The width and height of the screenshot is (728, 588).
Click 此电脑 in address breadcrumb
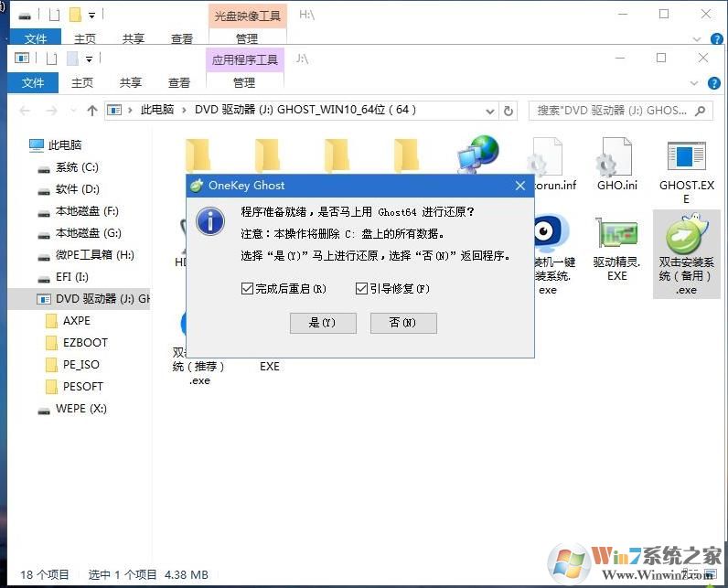(x=157, y=110)
